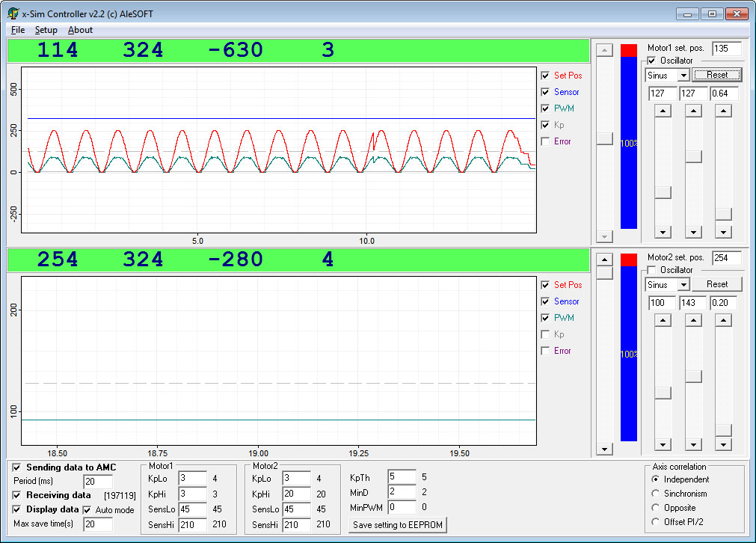Click the Period (ms) input field
The height and width of the screenshot is (543, 756).
98,482
